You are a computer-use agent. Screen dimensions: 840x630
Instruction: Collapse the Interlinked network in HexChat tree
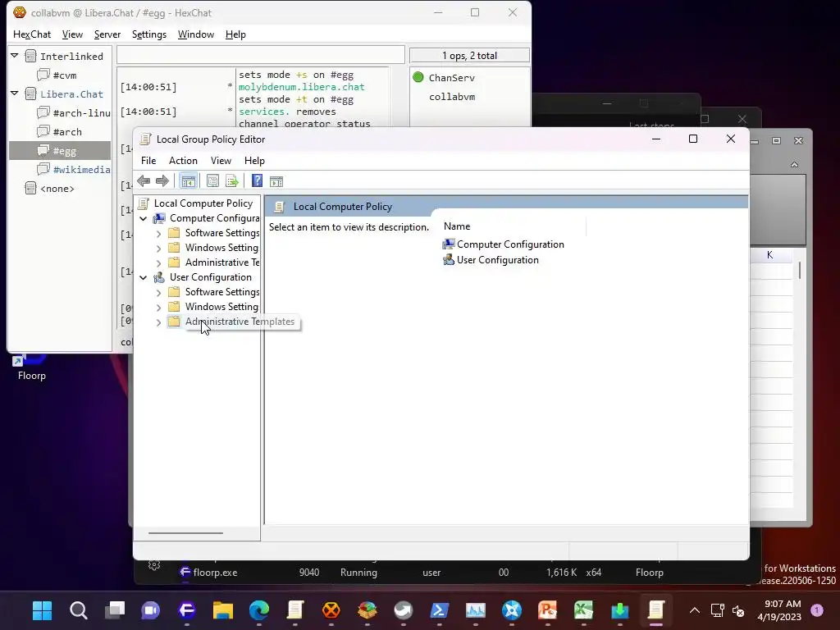pyautogui.click(x=15, y=56)
